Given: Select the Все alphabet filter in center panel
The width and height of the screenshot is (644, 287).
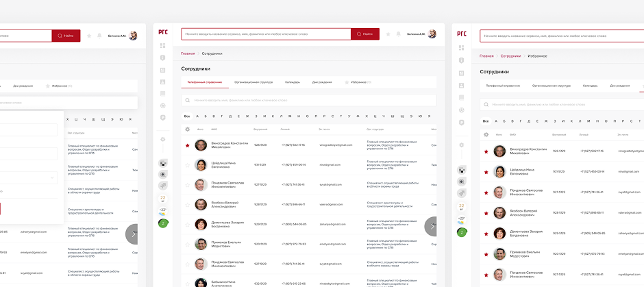Looking at the screenshot, I should [187, 116].
